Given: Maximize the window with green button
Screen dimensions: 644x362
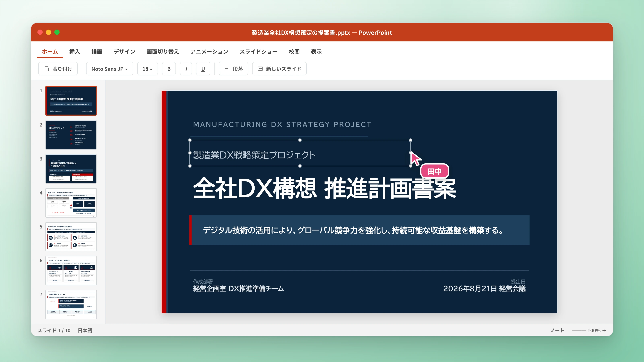Looking at the screenshot, I should (x=57, y=32).
